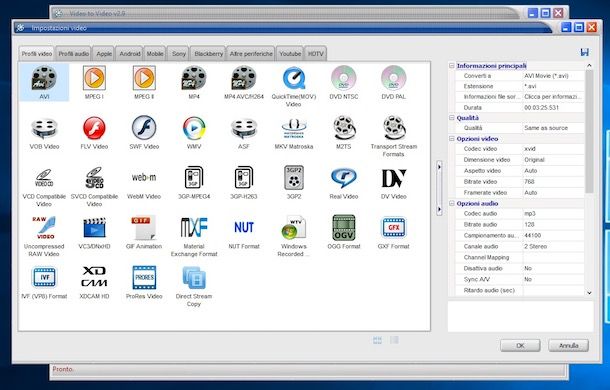Switch to list view layout
610x390 pixels.
click(x=394, y=340)
